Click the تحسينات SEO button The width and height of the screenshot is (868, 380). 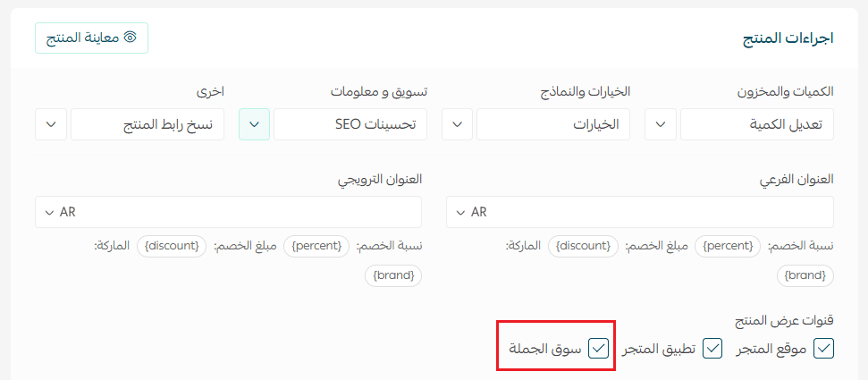350,125
